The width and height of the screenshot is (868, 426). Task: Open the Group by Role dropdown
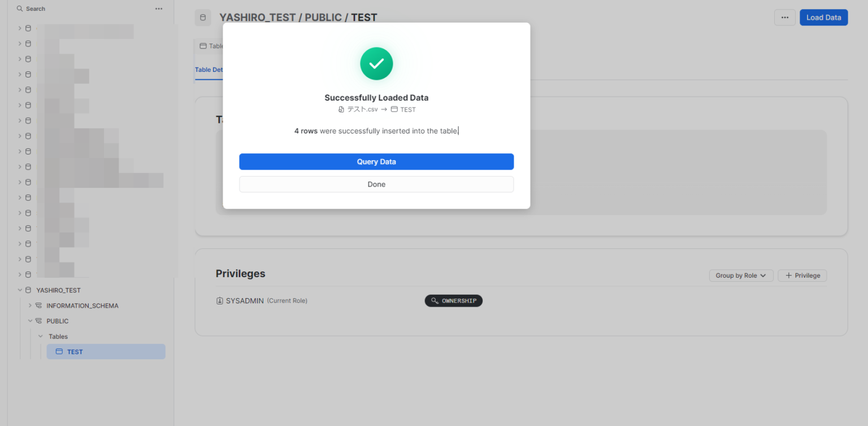coord(741,276)
